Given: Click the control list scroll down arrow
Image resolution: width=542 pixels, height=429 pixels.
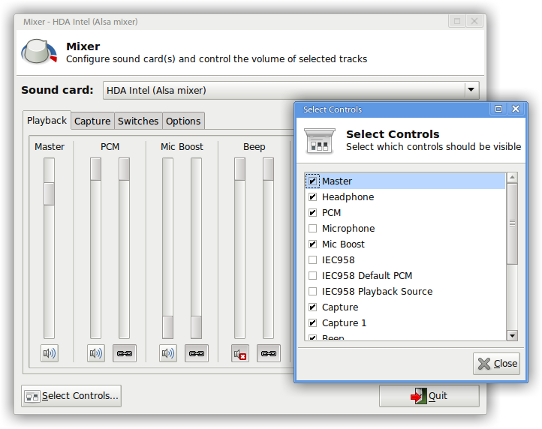Looking at the screenshot, I should [x=512, y=335].
